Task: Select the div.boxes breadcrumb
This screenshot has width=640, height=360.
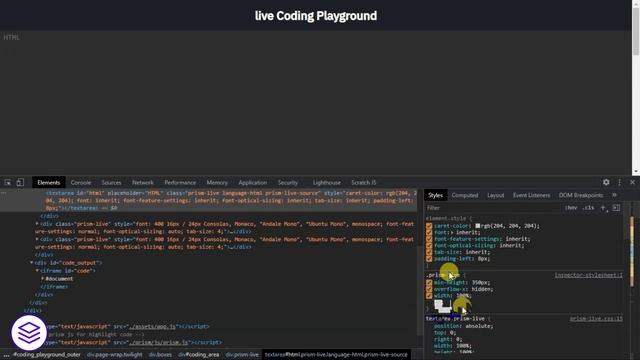Action: pyautogui.click(x=160, y=355)
